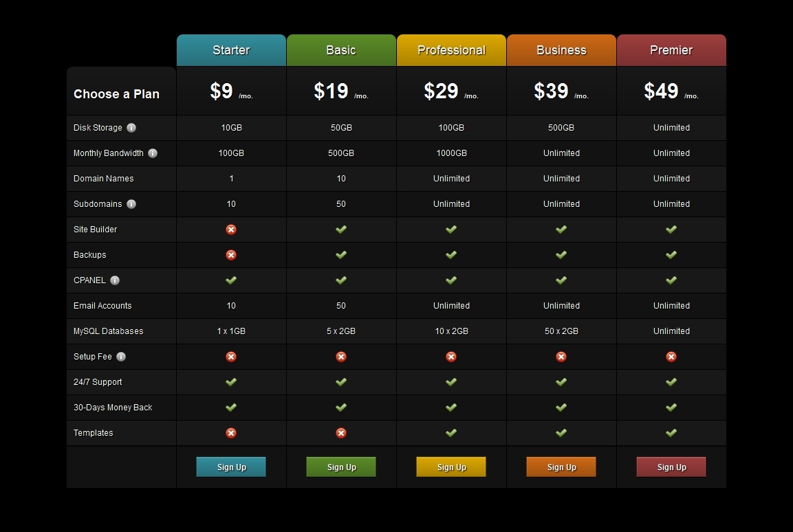This screenshot has width=793, height=532.
Task: Click the Premier Unlimited Disk Storage value
Action: click(x=671, y=128)
